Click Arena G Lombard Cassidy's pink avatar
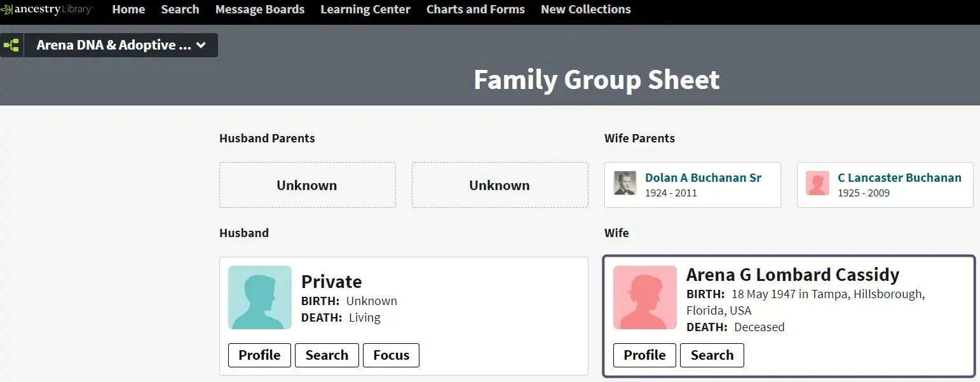This screenshot has width=980, height=382. pos(645,297)
